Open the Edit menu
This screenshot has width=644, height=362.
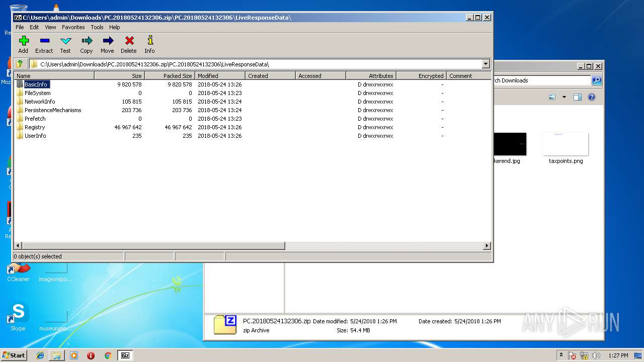[x=34, y=27]
